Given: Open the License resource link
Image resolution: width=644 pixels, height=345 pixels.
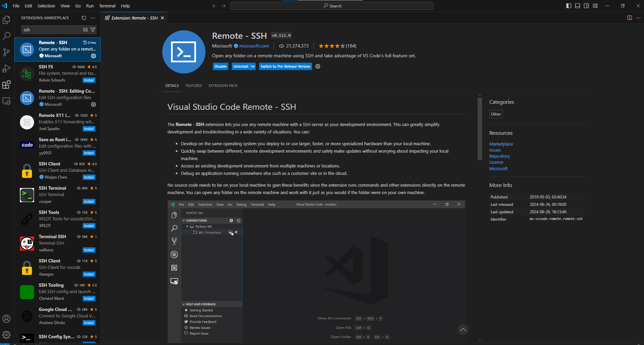Looking at the screenshot, I should click(x=496, y=162).
